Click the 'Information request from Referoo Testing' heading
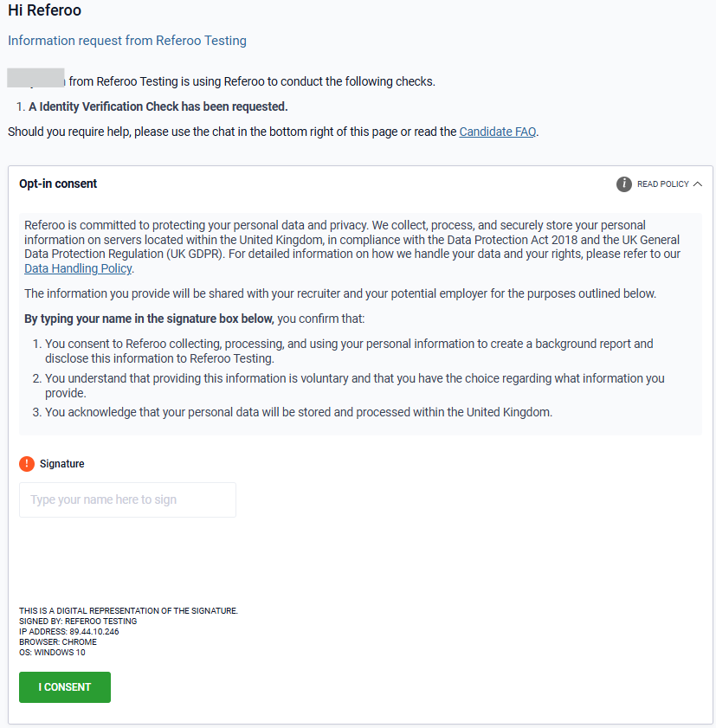The width and height of the screenshot is (716, 728). (x=127, y=40)
